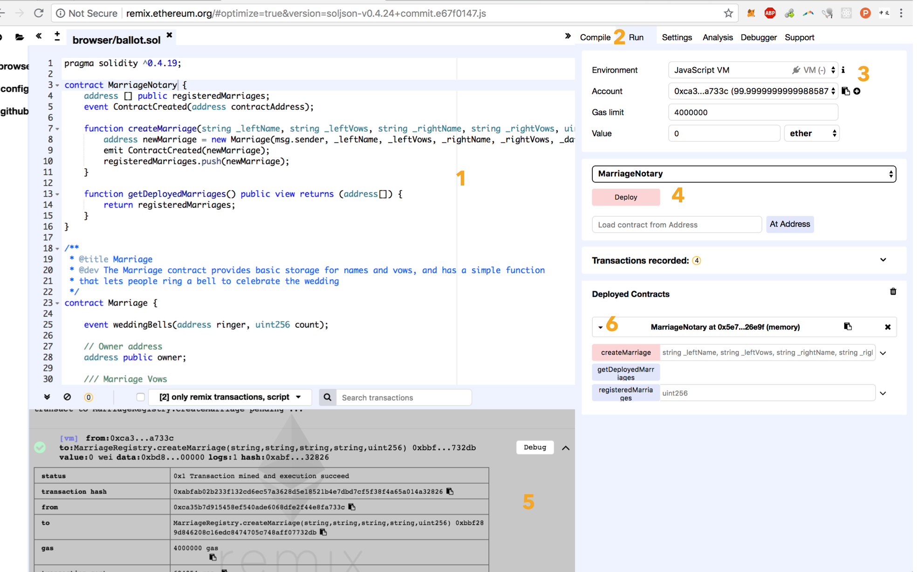This screenshot has width=924, height=572.
Task: Clear deployed contracts with trash icon
Action: [x=893, y=292]
